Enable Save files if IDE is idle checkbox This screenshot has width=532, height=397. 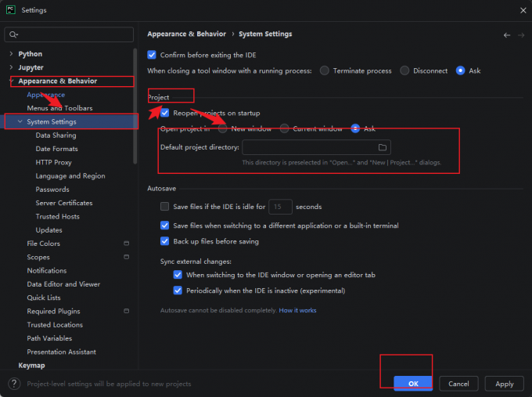164,207
